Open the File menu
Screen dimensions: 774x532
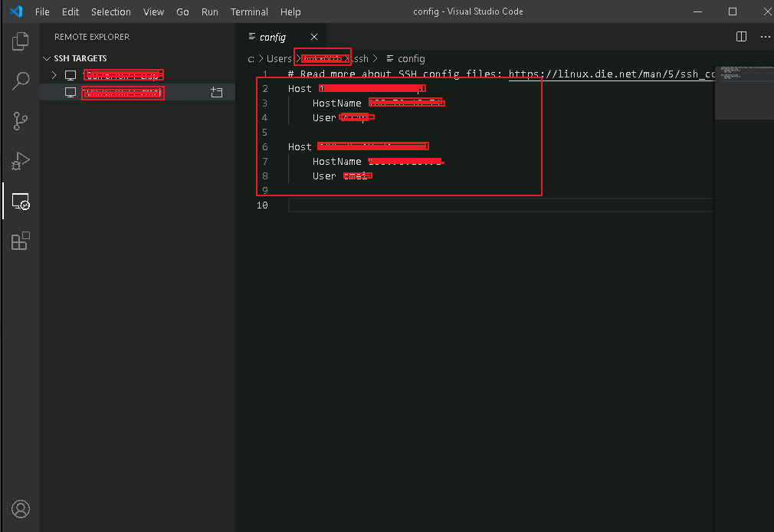(x=42, y=11)
